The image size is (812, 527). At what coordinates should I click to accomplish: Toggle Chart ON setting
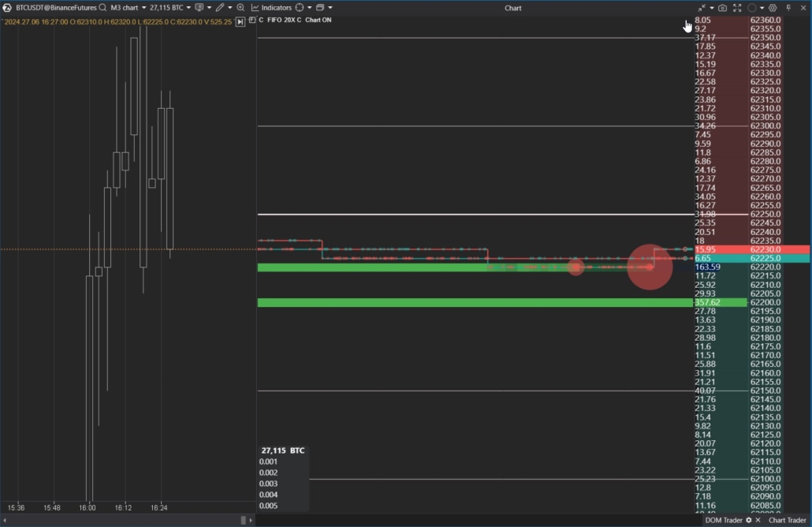pos(317,20)
